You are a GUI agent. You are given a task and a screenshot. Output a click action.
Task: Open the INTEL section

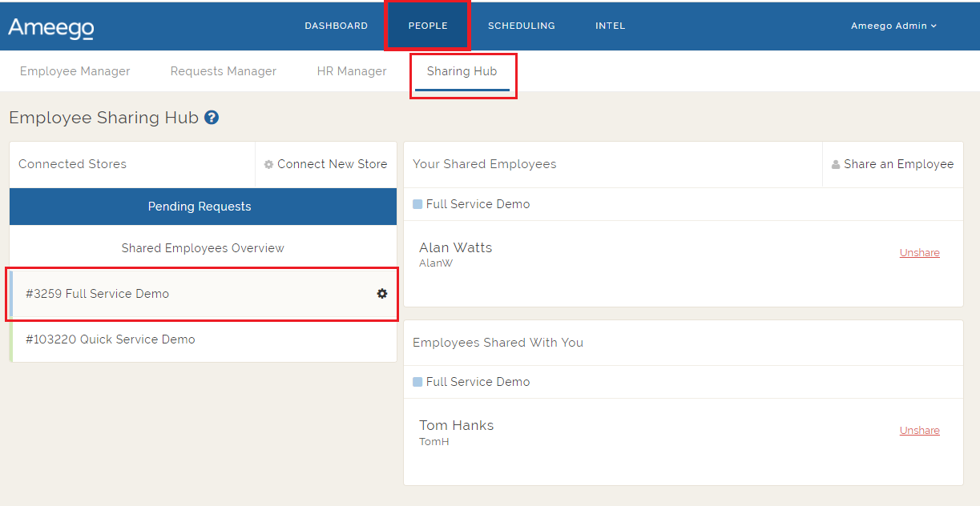coord(610,25)
